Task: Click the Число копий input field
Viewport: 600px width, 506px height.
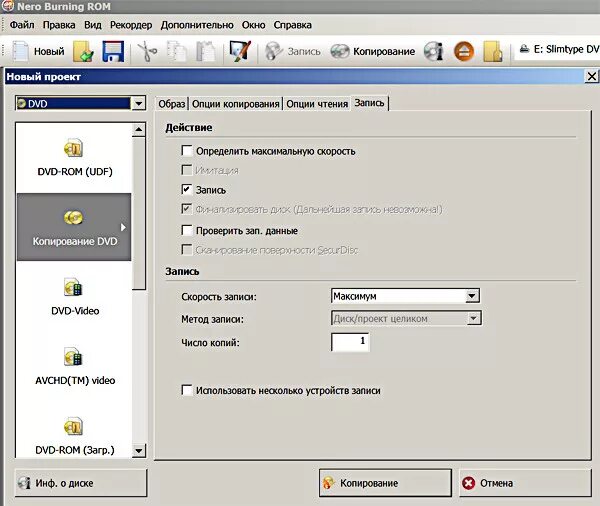Action: point(350,341)
